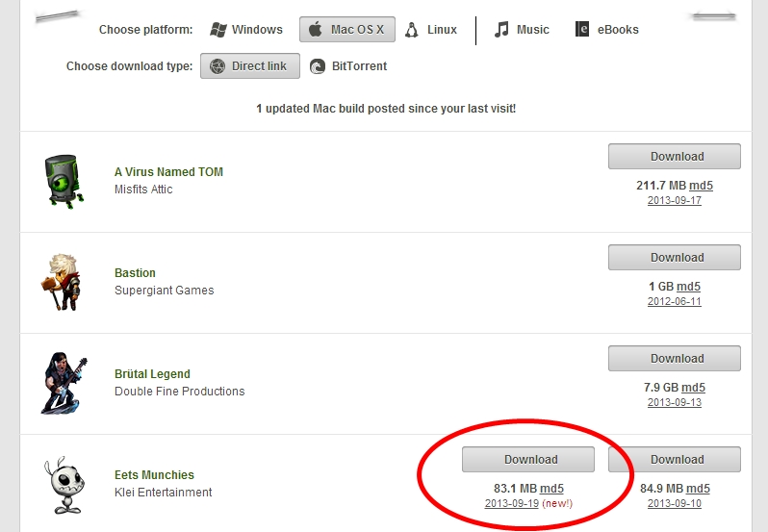Image resolution: width=768 pixels, height=532 pixels.
Task: Click the Direct link globe icon
Action: [x=218, y=66]
